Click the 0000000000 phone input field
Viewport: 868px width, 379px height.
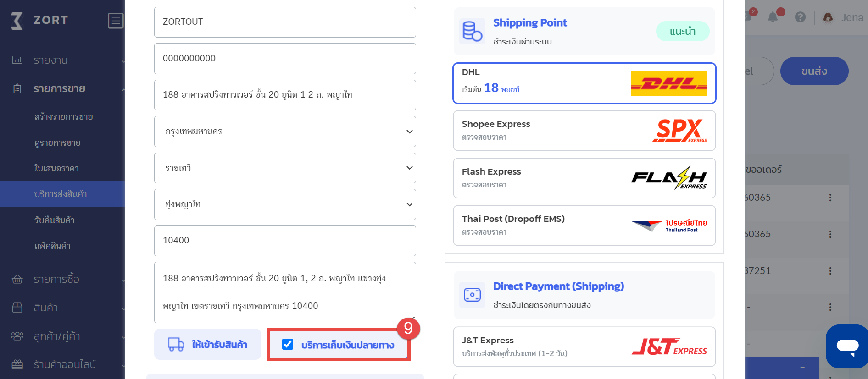point(285,59)
